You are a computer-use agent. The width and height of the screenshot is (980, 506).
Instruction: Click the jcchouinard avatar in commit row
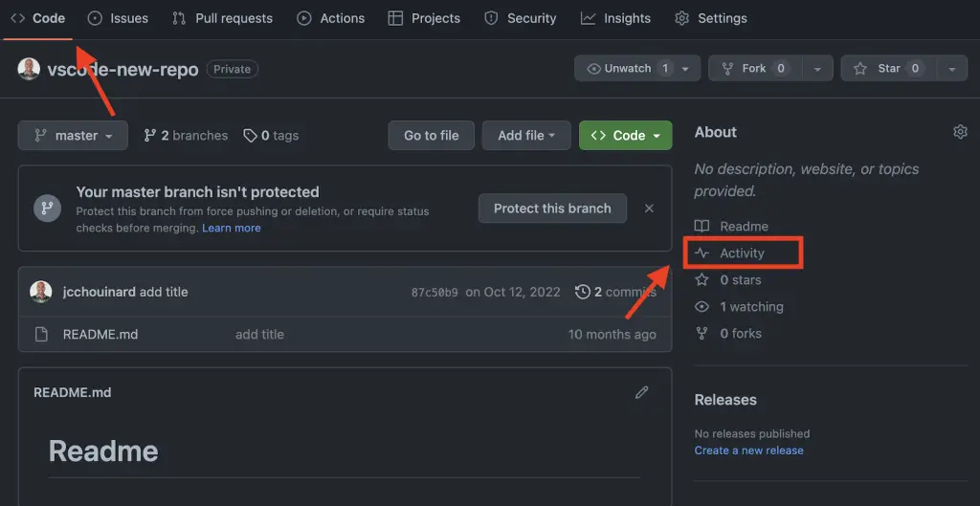tap(40, 292)
